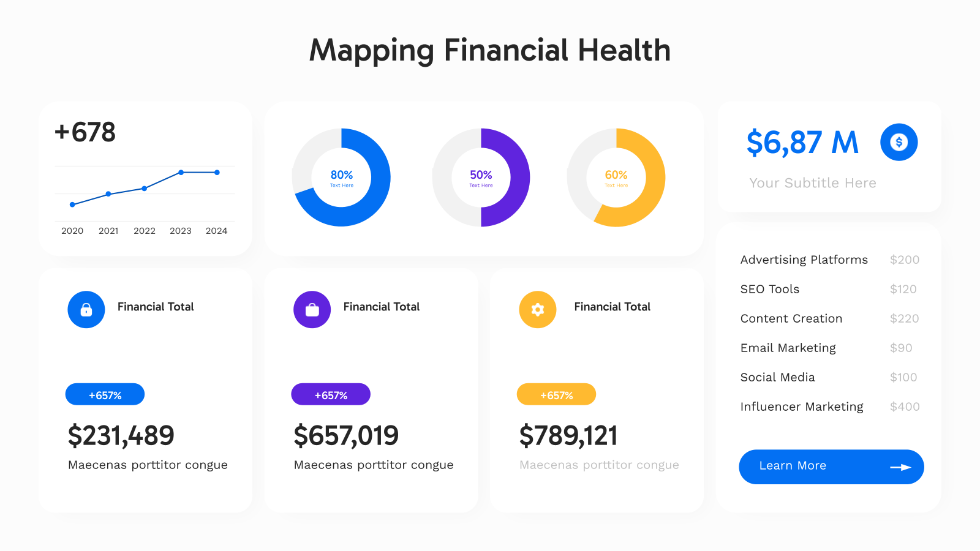
Task: Click the $789,121 total value
Action: click(568, 436)
